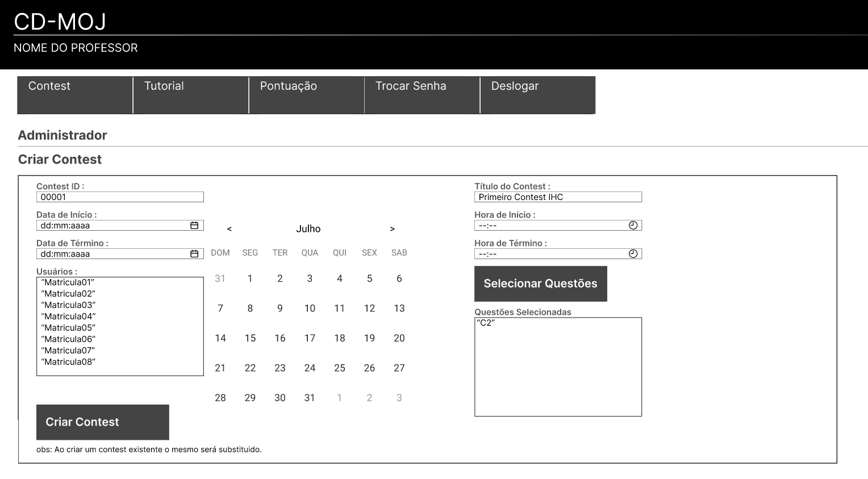Screen dimensions: 868x479
Task: Click the Criar Contest button
Action: pos(103,422)
